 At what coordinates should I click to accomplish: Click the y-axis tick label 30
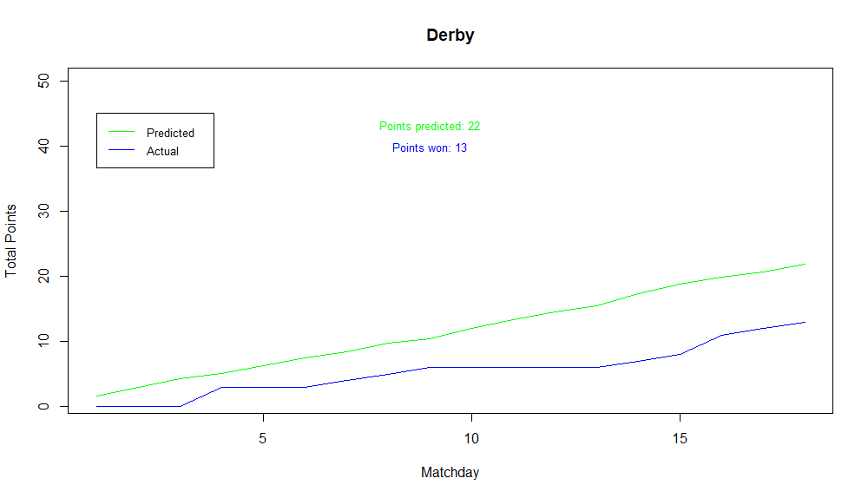click(x=43, y=212)
